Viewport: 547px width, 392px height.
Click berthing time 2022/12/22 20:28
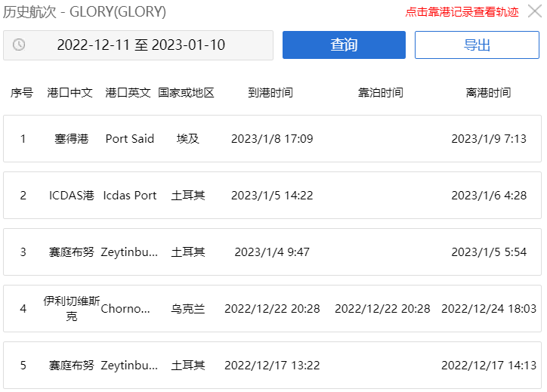[382, 309]
